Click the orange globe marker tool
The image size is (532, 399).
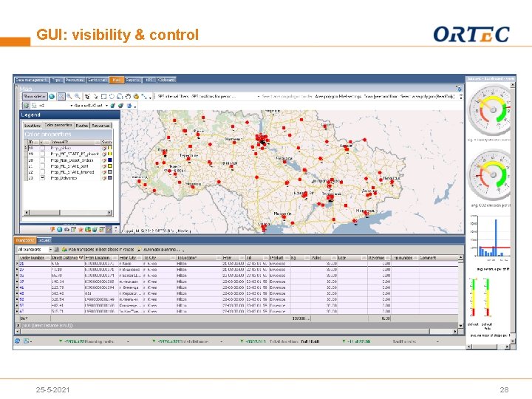pos(136,96)
